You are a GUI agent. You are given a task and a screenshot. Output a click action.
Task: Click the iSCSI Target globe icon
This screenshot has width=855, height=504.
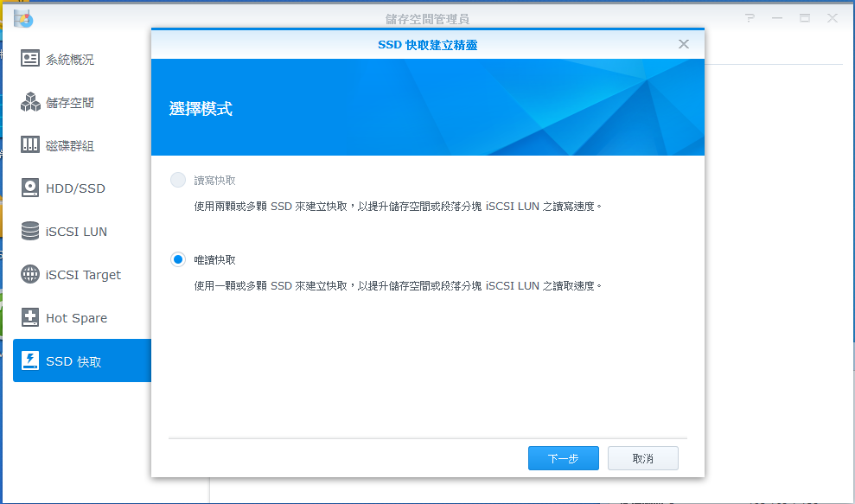pyautogui.click(x=30, y=274)
